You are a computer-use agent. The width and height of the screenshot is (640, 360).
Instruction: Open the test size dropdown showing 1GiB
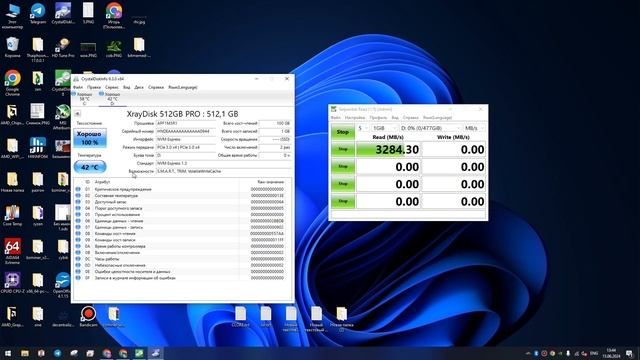[384, 128]
